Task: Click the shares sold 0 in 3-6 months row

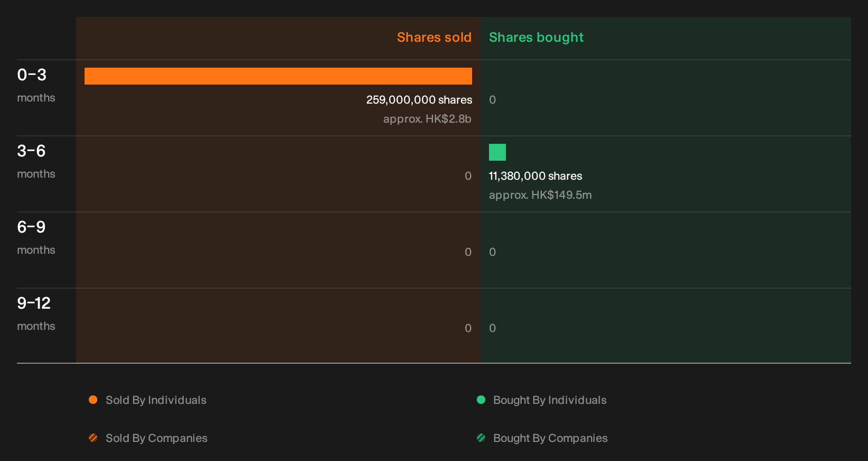Action: [468, 176]
